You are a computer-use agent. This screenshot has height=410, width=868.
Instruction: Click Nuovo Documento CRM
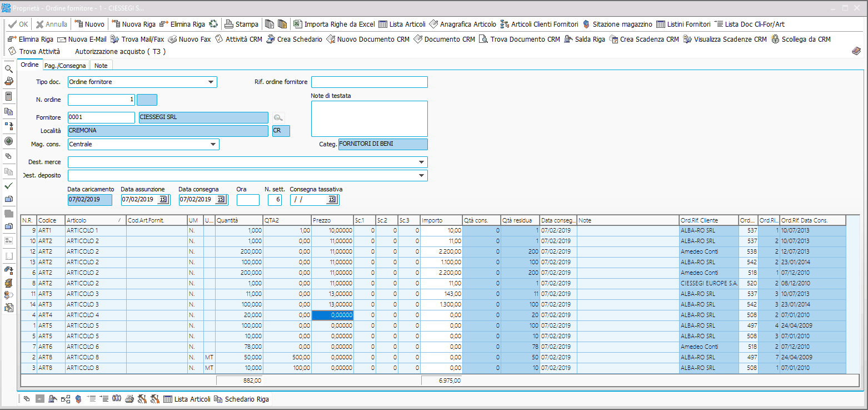[368, 39]
